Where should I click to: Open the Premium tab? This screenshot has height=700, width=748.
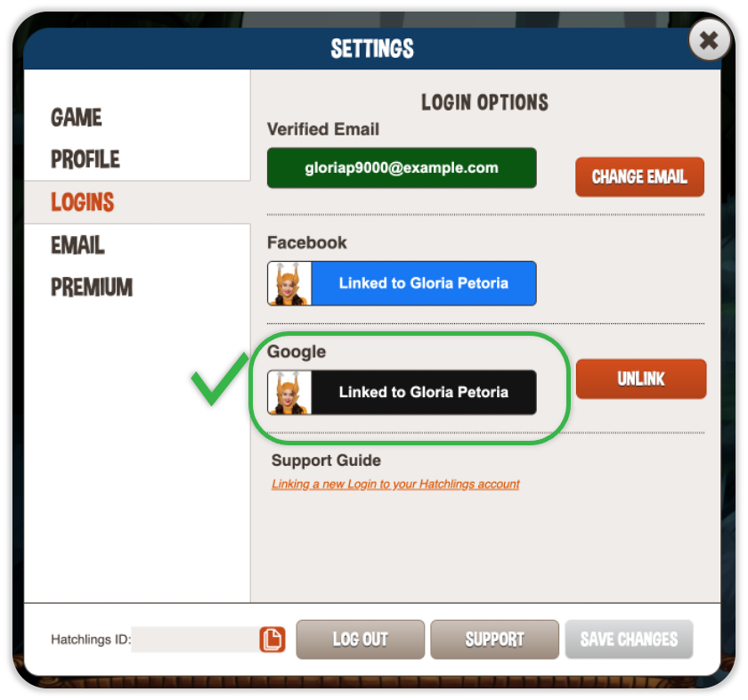92,288
